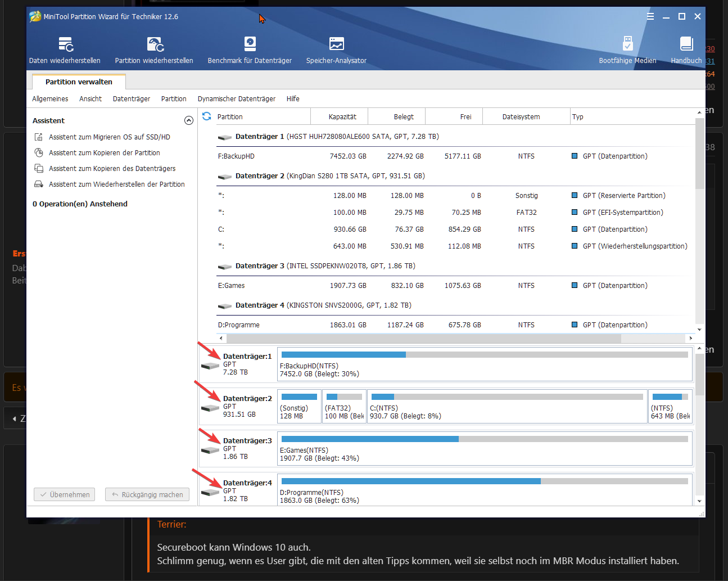Open Bootfähige Medien builder
Image resolution: width=728 pixels, height=581 pixels.
coord(627,49)
